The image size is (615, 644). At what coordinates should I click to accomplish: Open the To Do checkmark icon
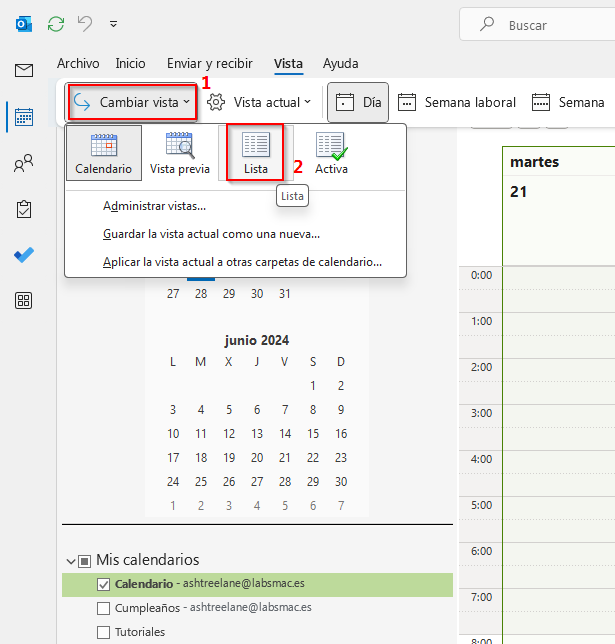[x=24, y=255]
